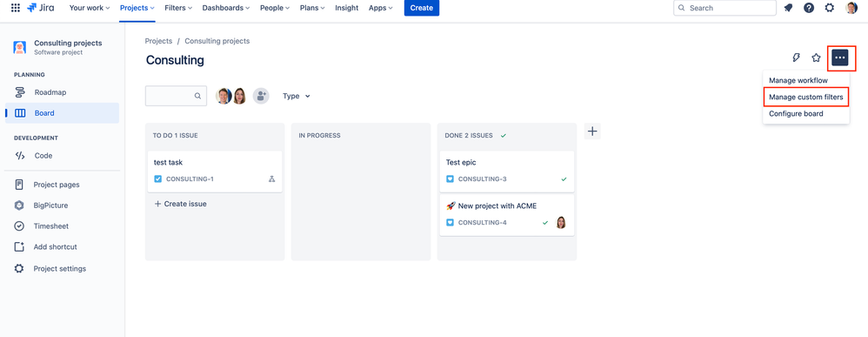Expand the Dashboards dropdown
Viewport: 868px width, 337px height.
pos(226,8)
